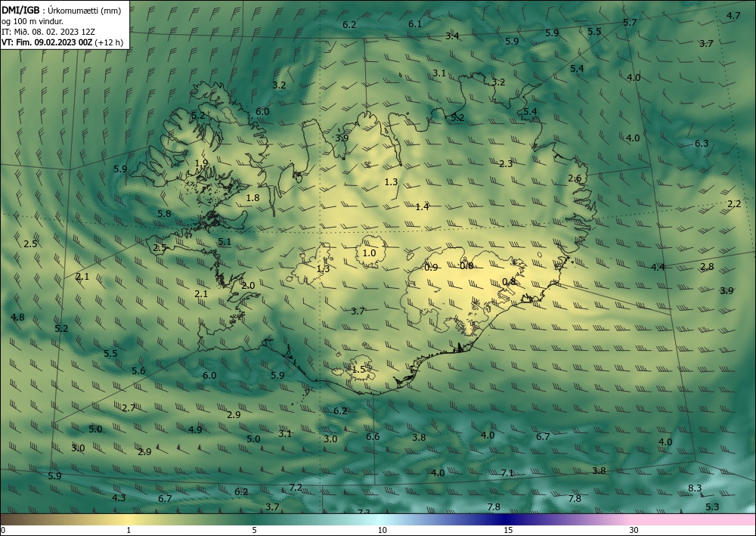
Task: Click the map value 5.6
Action: (x=138, y=370)
